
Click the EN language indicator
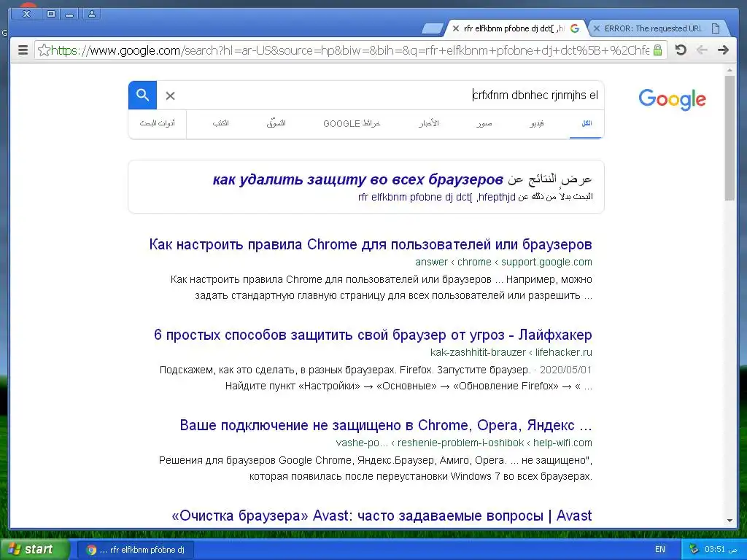coord(659,550)
